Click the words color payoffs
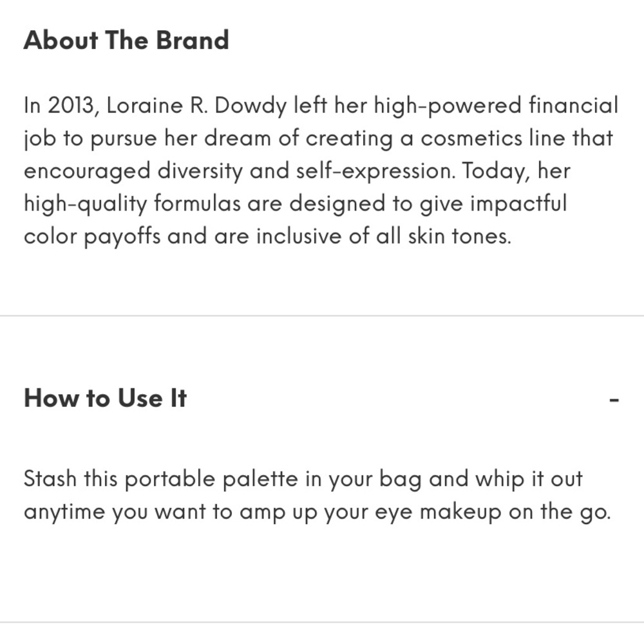Image resolution: width=644 pixels, height=644 pixels. pyautogui.click(x=92, y=237)
